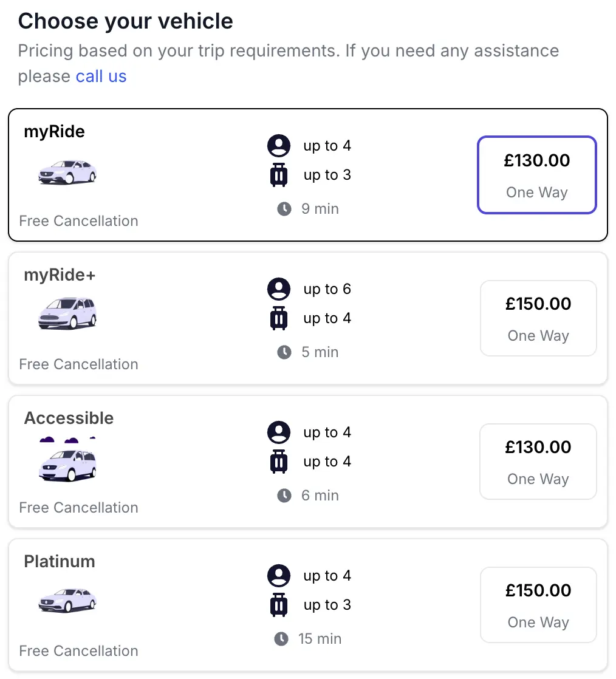Image resolution: width=616 pixels, height=679 pixels.
Task: Click Free Cancellation under myRide
Action: point(79,220)
